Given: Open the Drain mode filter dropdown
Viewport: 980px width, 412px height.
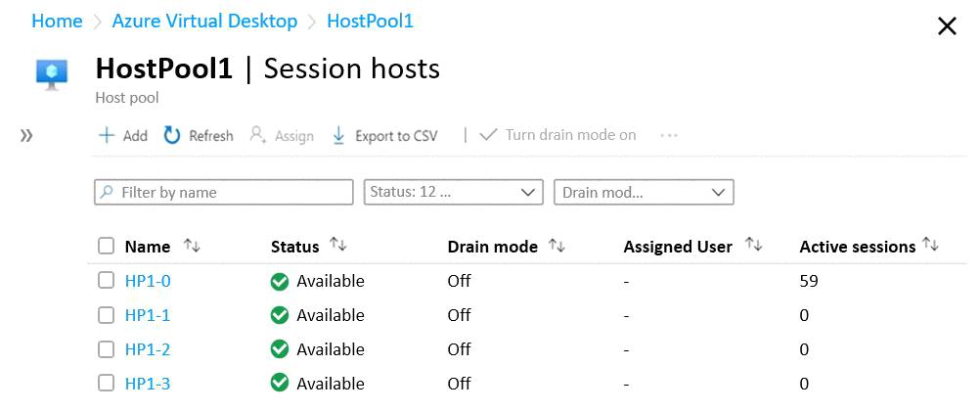Looking at the screenshot, I should (644, 192).
